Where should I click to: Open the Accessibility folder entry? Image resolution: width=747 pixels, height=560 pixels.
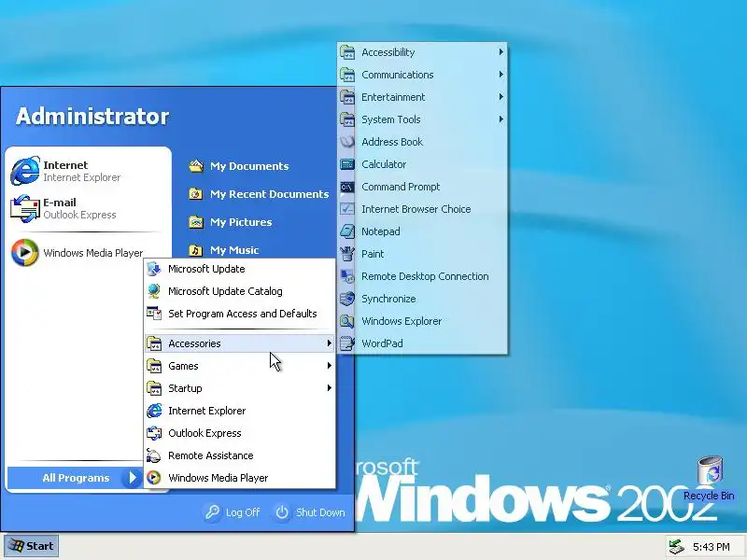[x=422, y=52]
